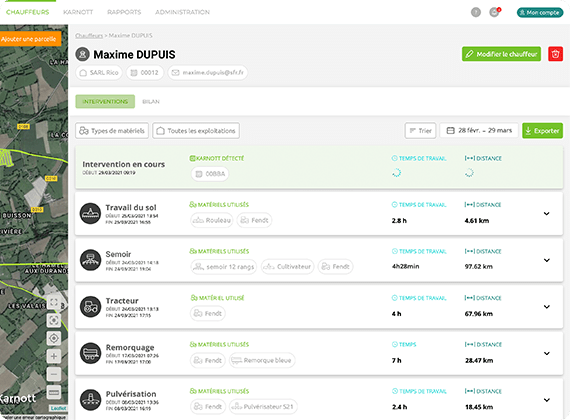Toggle fullscreen map icon
The image size is (570, 420).
click(54, 302)
